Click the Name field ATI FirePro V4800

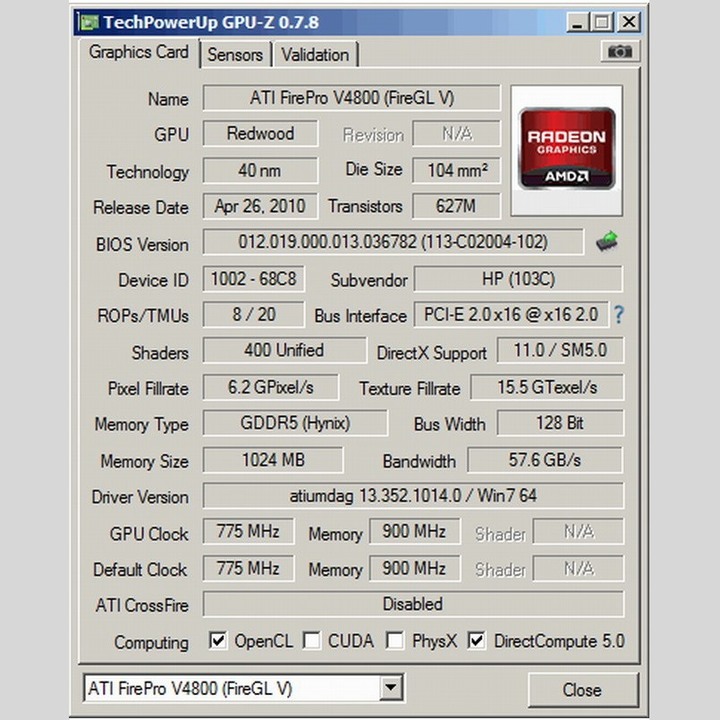[352, 98]
